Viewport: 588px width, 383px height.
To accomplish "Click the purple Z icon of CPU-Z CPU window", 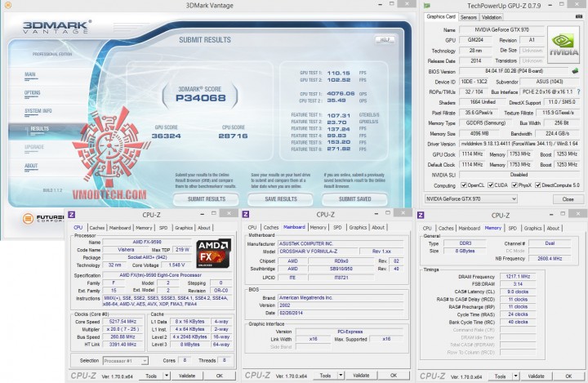I will tap(72, 215).
